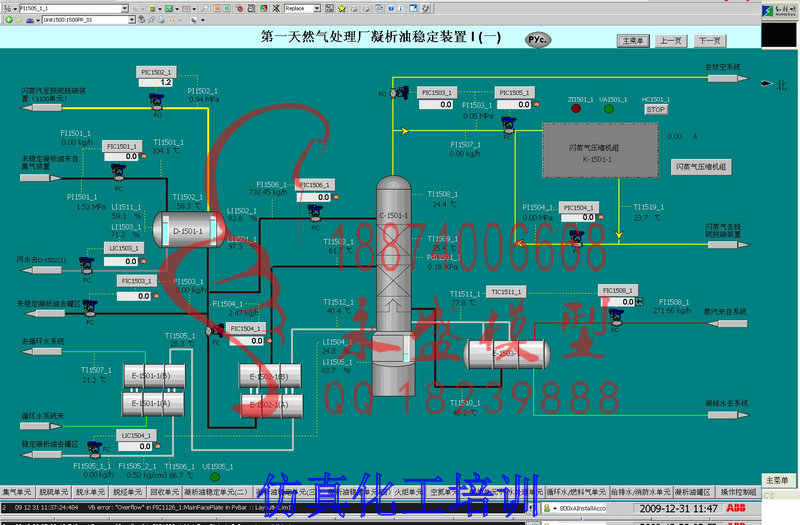The image size is (800, 525).
Task: Go to previous page with 上一页
Action: tap(670, 41)
